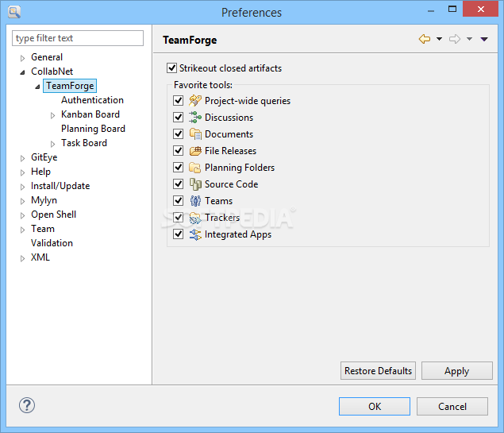The height and width of the screenshot is (433, 504).
Task: Click the Trackers folder icon
Action: tap(195, 218)
